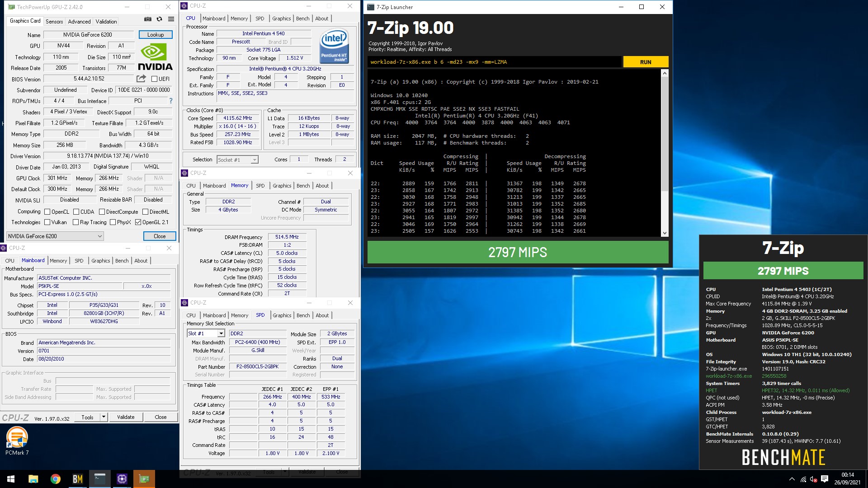The image size is (868, 488).
Task: Select the Mainboard tab in CPU-Z CPU window
Action: 214,19
